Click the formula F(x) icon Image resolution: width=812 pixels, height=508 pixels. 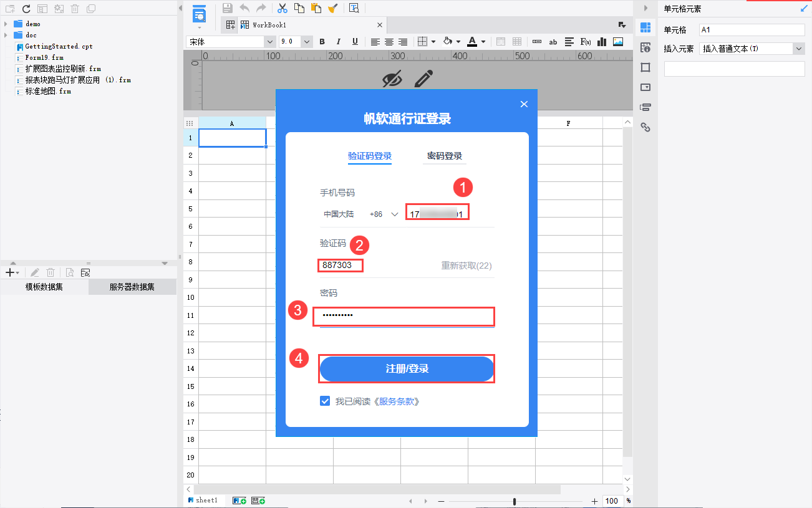click(x=586, y=42)
